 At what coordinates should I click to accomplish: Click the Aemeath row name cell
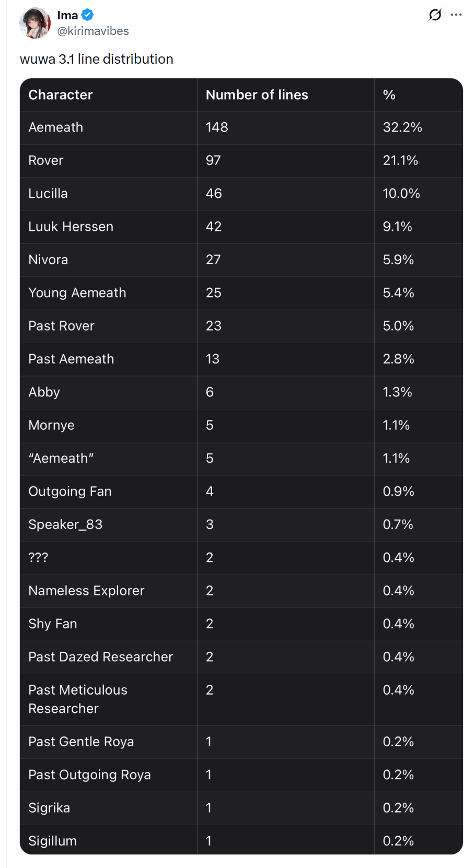(56, 127)
